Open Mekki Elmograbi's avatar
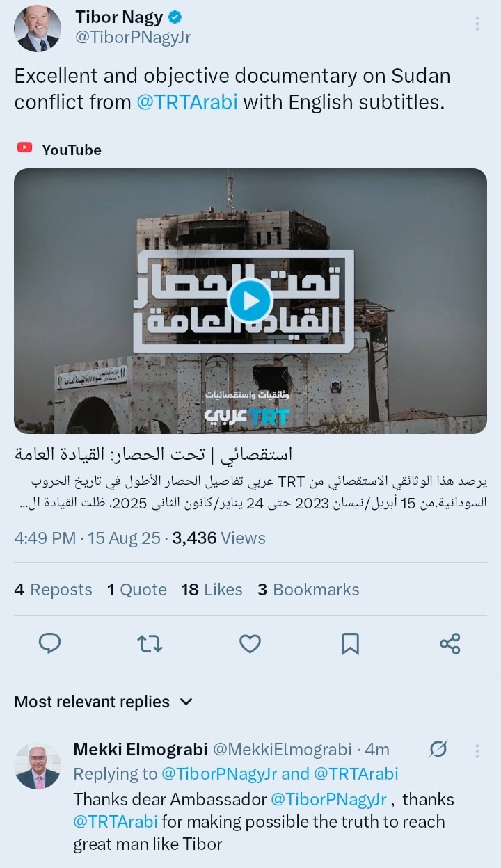501x868 pixels. [x=38, y=767]
